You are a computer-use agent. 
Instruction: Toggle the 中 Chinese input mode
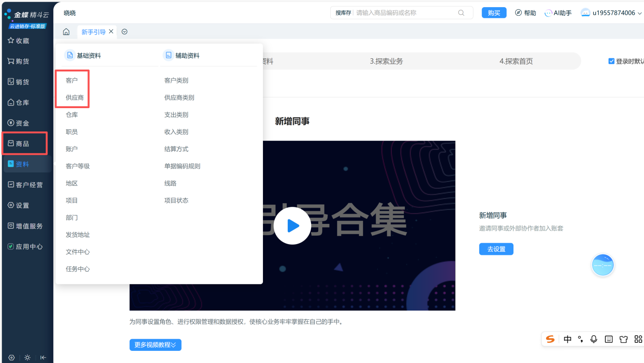pyautogui.click(x=567, y=339)
